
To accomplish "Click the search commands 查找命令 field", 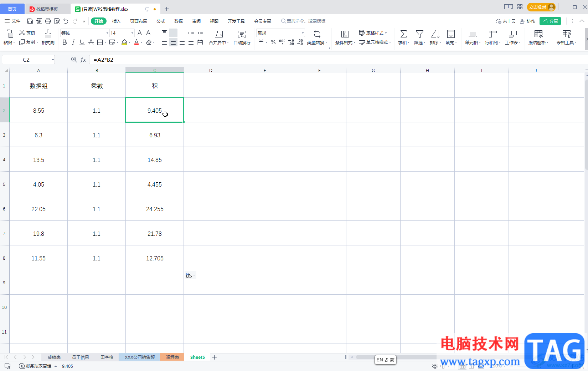I will pos(303,21).
